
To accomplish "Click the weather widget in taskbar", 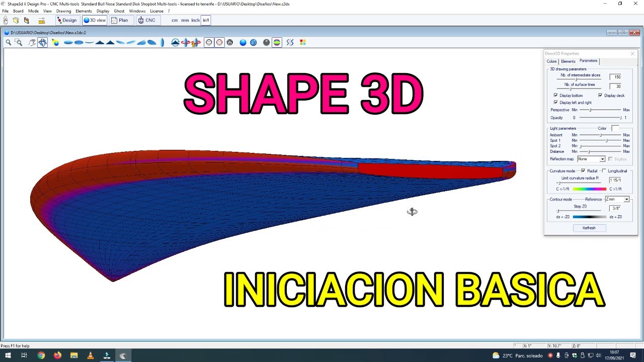I will tap(518, 355).
